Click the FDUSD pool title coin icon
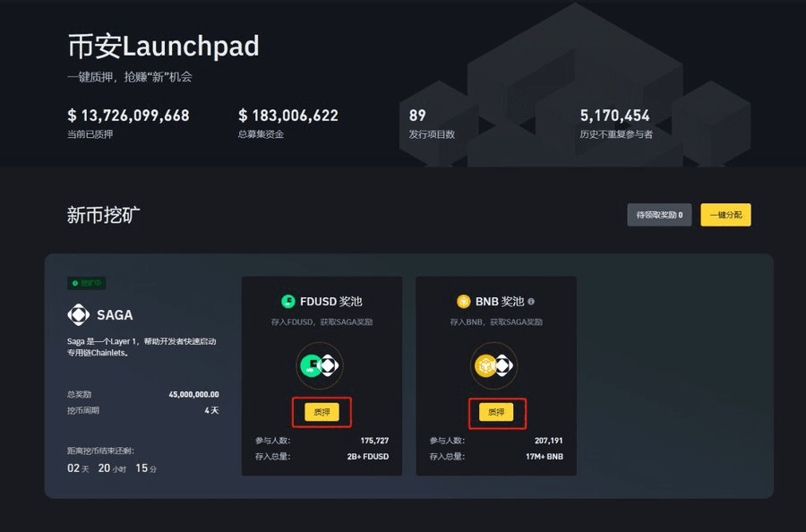Viewport: 806px width, 532px height. 287,301
